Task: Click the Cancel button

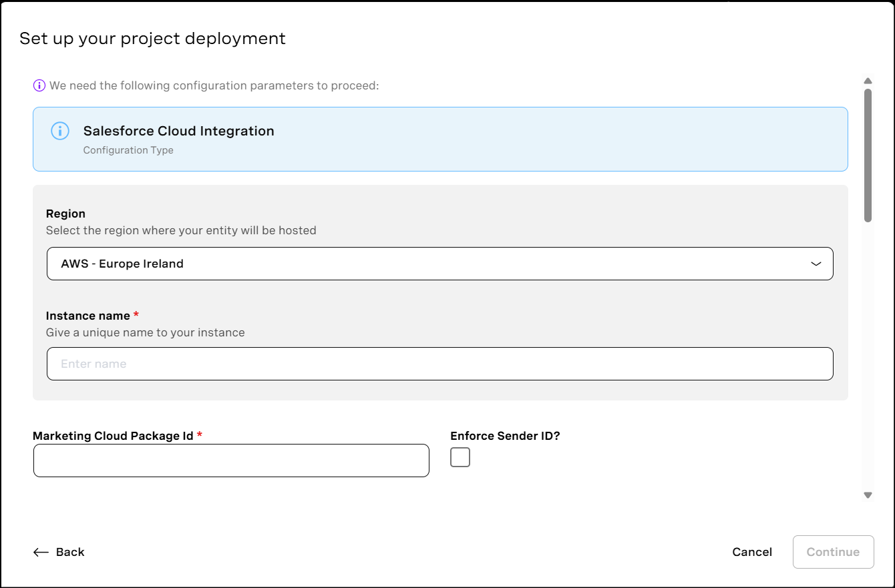Action: [752, 552]
